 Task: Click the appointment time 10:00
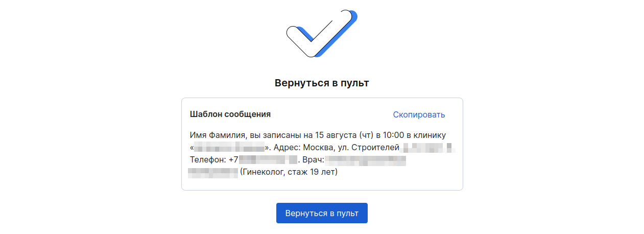(x=394, y=135)
